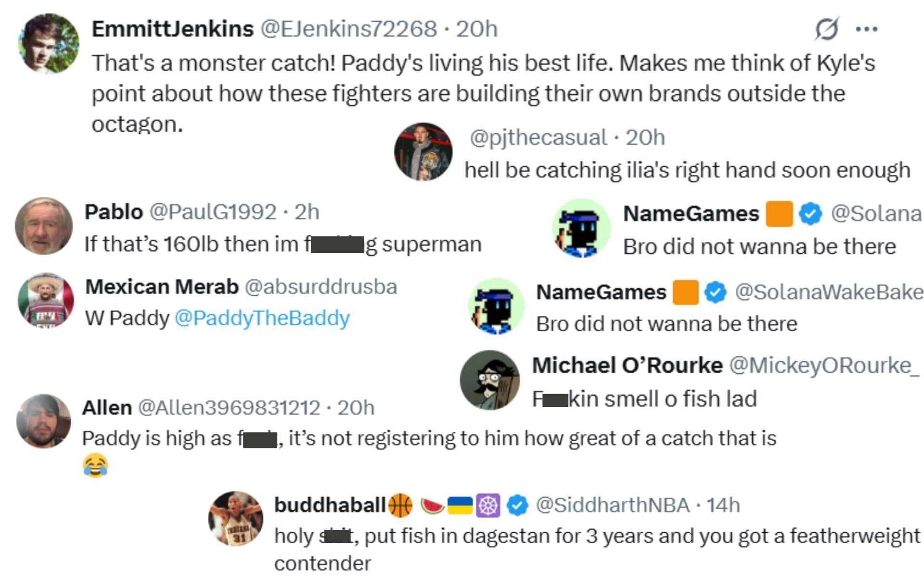Open the @MickeyORourke_ handle
The height and width of the screenshot is (578, 924).
(823, 366)
